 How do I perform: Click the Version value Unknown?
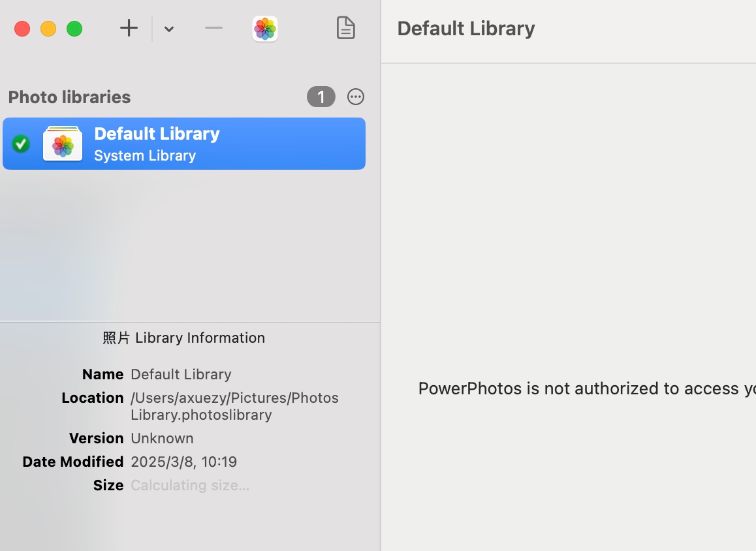coord(162,438)
